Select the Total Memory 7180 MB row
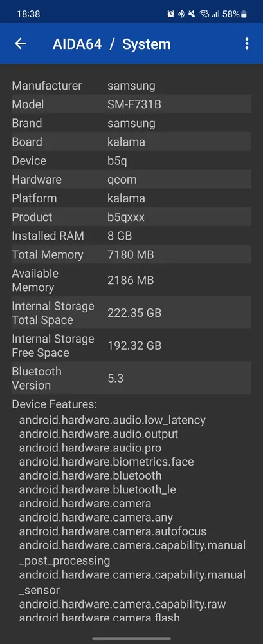263x644 pixels. click(x=131, y=254)
